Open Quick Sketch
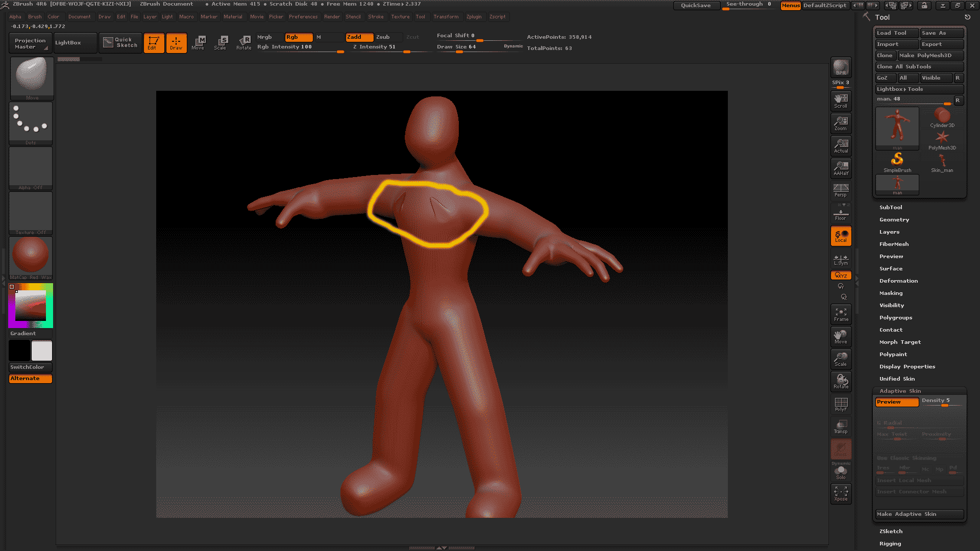This screenshot has height=551, width=980. click(120, 43)
